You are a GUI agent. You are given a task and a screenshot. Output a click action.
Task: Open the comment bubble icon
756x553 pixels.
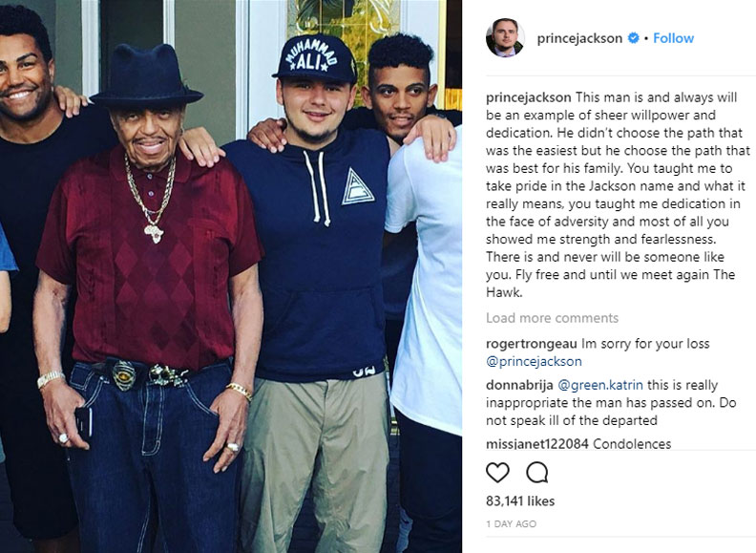pyautogui.click(x=536, y=473)
